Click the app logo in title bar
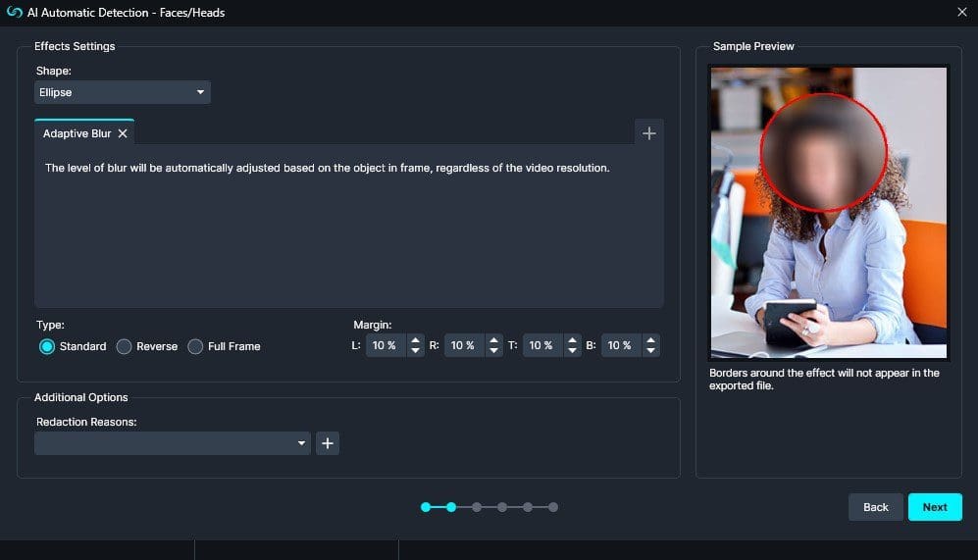The height and width of the screenshot is (560, 978). [15, 12]
